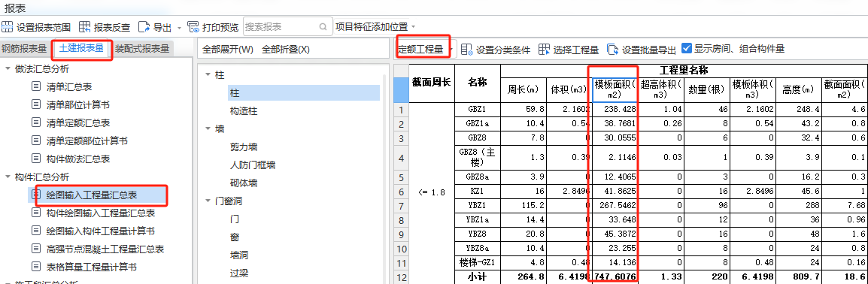Click the search magnifier icon in 搜索报表
Screen dimensions: 868x284
pos(323,26)
